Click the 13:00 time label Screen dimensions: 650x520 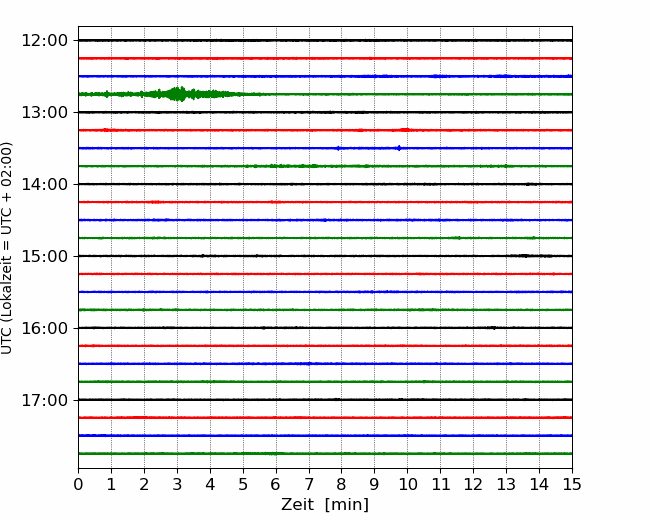(x=44, y=112)
